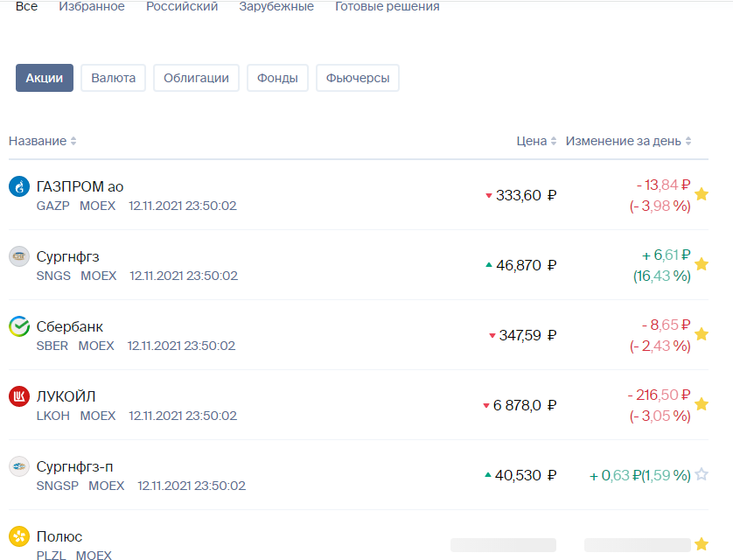Image resolution: width=733 pixels, height=560 pixels.
Task: Sort the table by Цена
Action: click(536, 141)
